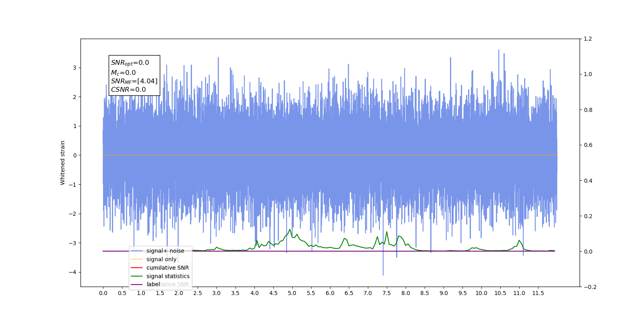
Task: Click the 'Whitened strain' y-axis label
Action: point(62,163)
